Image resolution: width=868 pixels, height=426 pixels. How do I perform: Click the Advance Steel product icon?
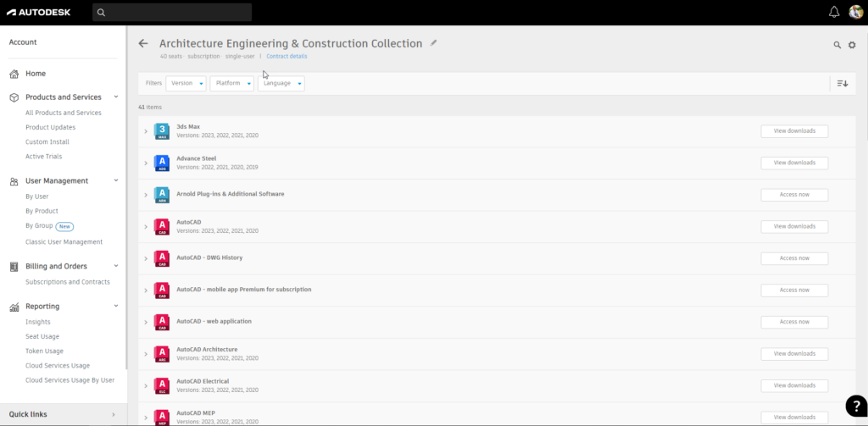[162, 163]
